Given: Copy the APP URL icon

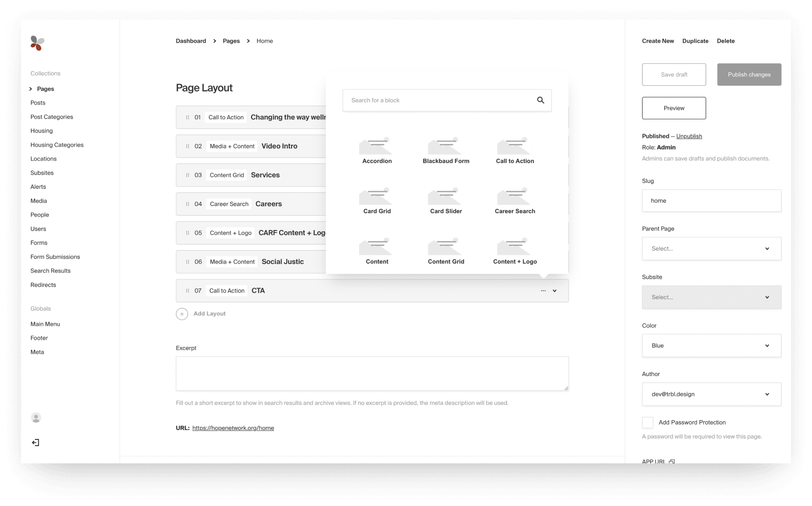Looking at the screenshot, I should click(672, 461).
